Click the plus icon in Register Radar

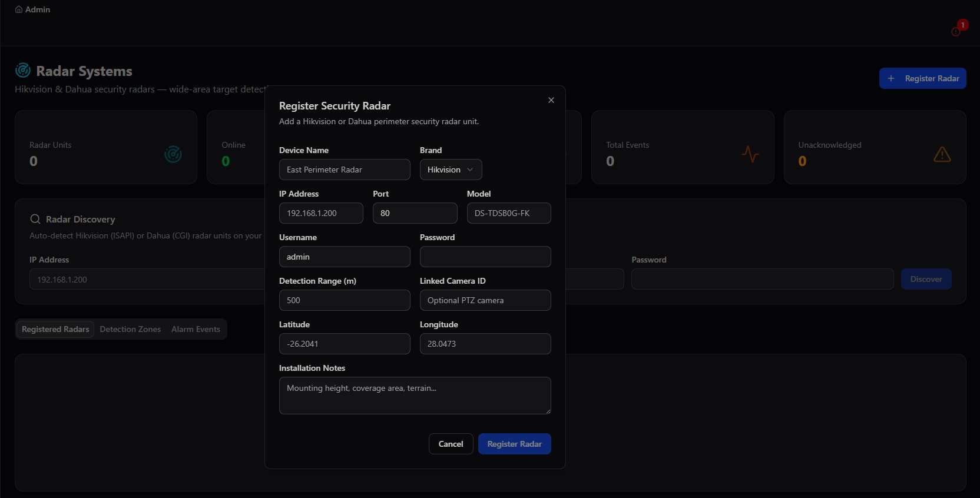pos(891,78)
